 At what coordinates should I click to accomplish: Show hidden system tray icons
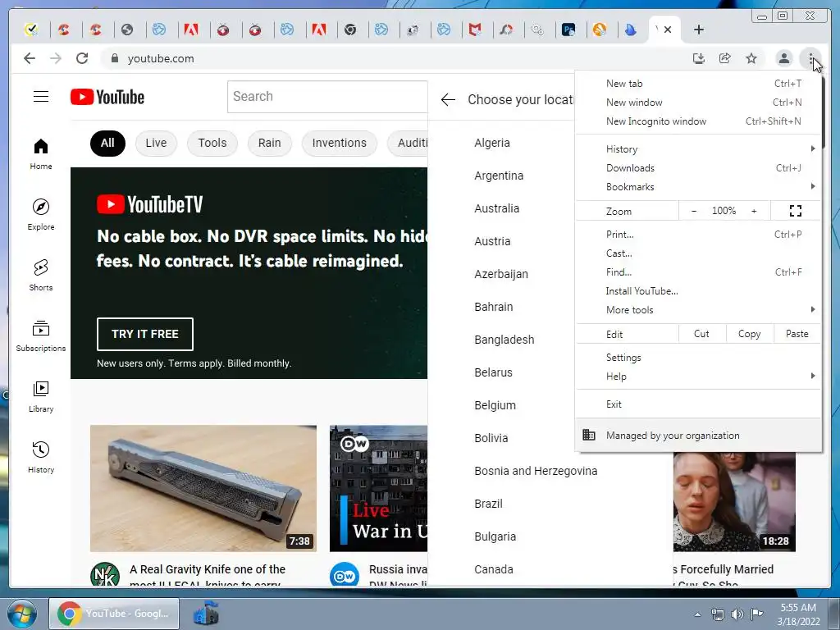coord(697,614)
